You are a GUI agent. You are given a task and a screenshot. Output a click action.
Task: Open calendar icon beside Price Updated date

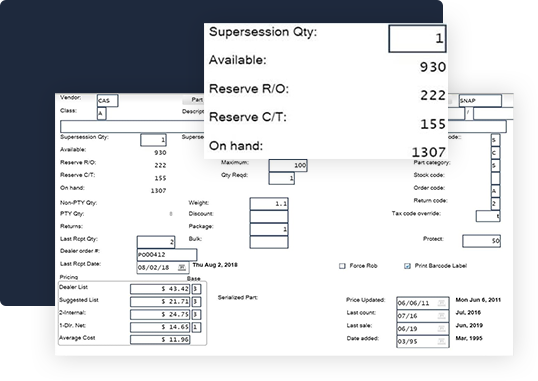click(441, 303)
